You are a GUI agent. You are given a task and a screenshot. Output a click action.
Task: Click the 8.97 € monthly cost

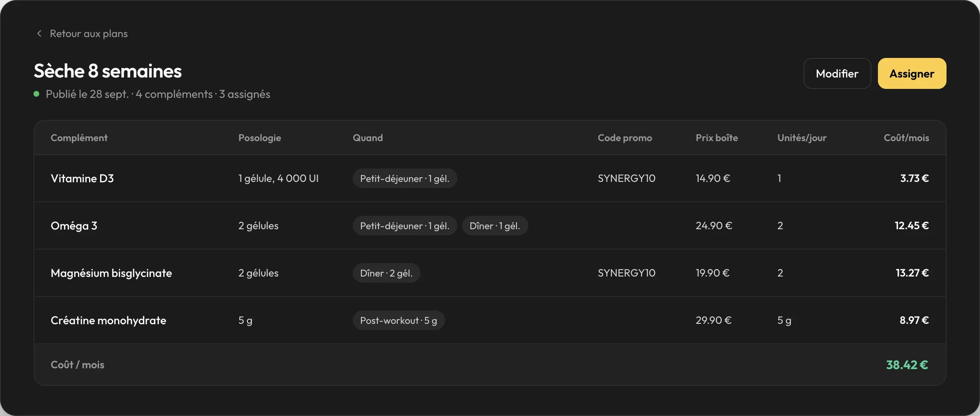pos(914,320)
